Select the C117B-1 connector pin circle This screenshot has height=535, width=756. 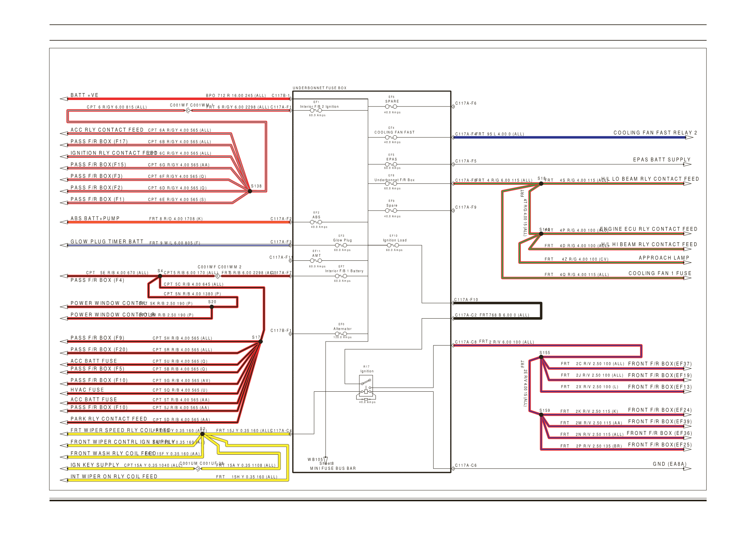[x=291, y=99]
